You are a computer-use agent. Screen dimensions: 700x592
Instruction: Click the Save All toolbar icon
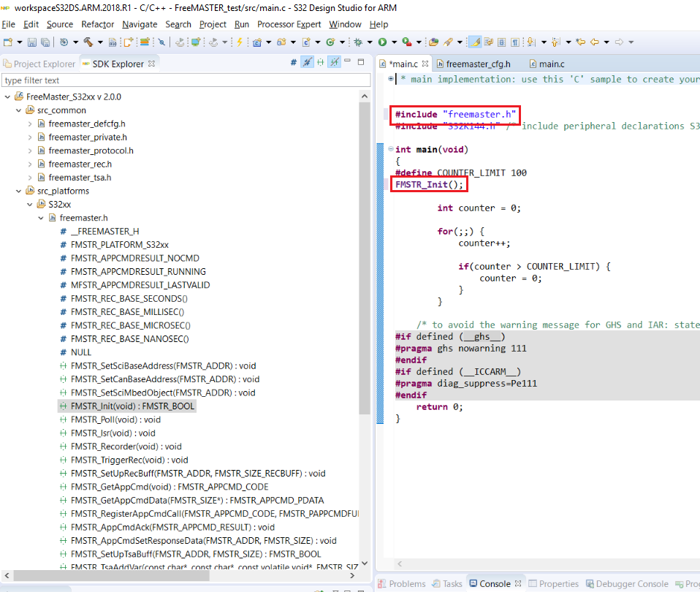(x=45, y=42)
